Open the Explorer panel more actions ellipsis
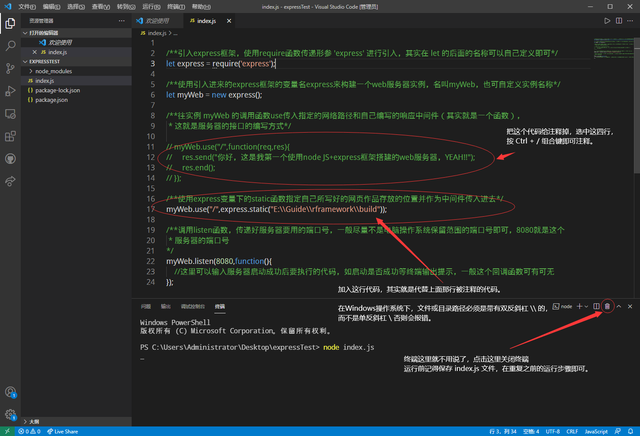The image size is (640, 436). (x=122, y=21)
